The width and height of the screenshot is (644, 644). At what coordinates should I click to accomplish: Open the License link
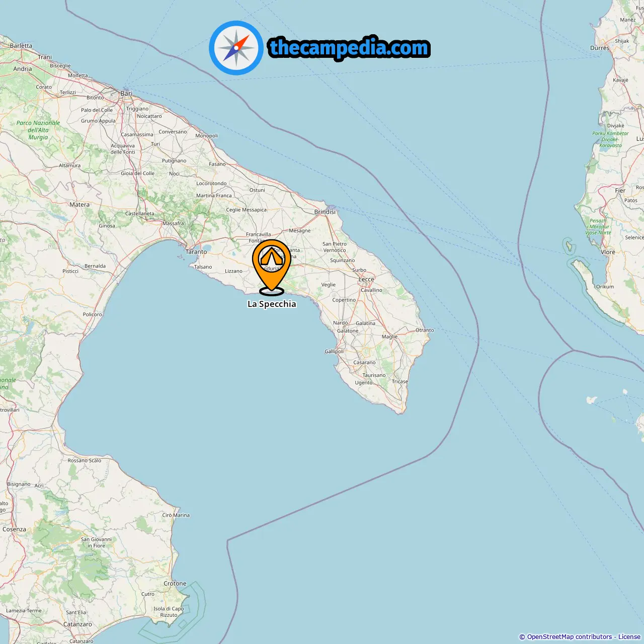(629, 637)
